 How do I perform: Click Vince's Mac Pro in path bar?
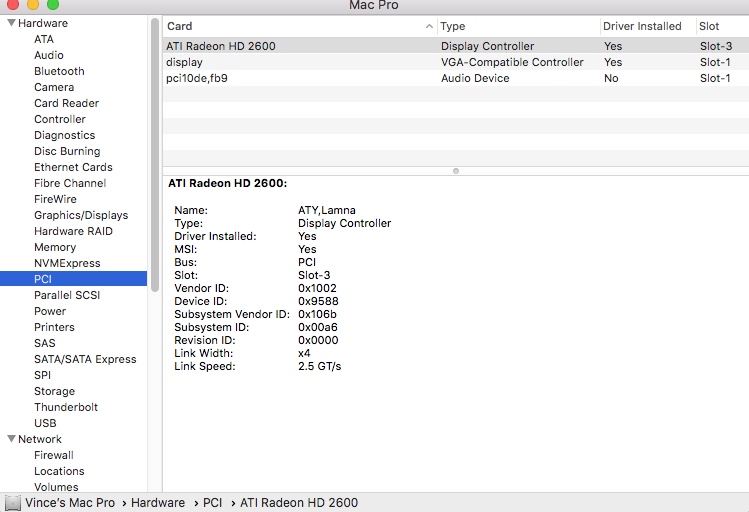click(x=70, y=503)
